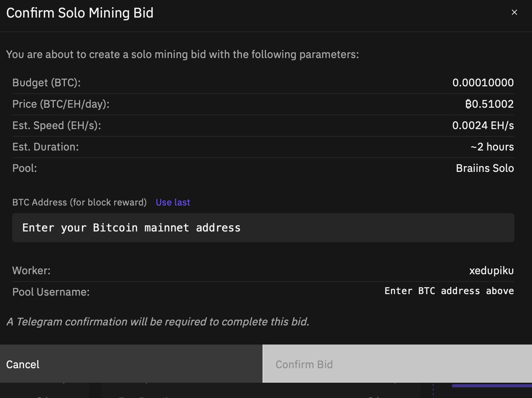The width and height of the screenshot is (532, 398).
Task: Click the Price (BTC/EH/day) label
Action: click(x=61, y=104)
